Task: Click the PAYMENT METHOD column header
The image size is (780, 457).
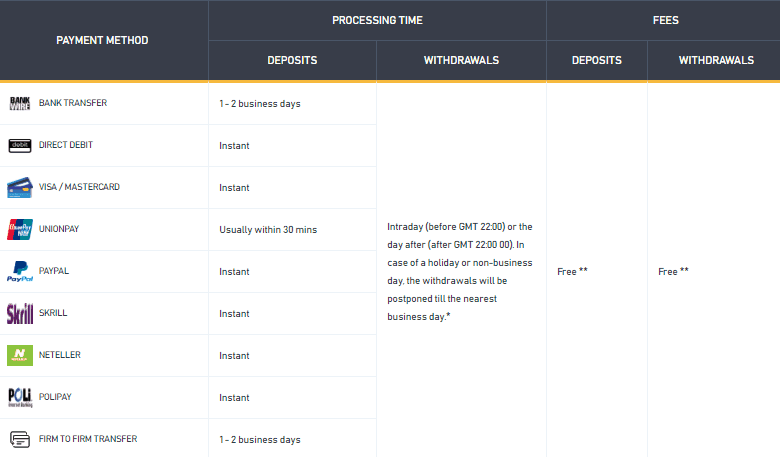Action: coord(102,40)
